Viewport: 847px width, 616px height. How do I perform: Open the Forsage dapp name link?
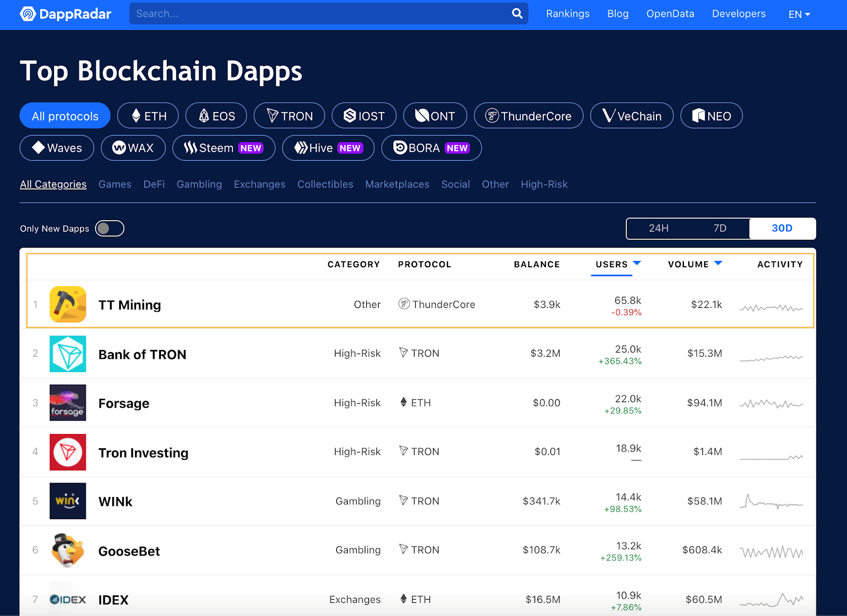tap(124, 403)
